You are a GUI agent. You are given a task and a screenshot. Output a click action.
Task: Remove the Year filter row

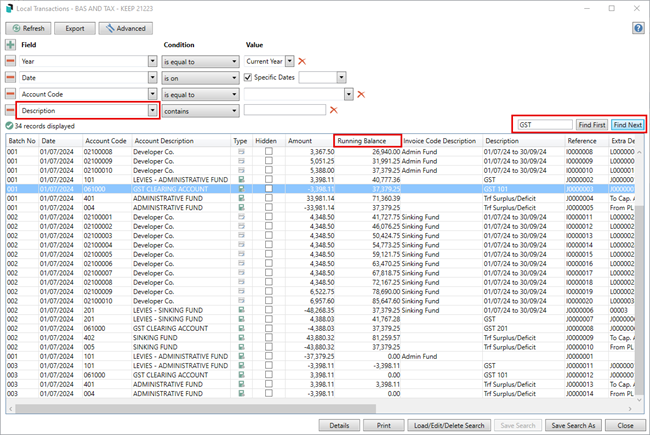10,61
